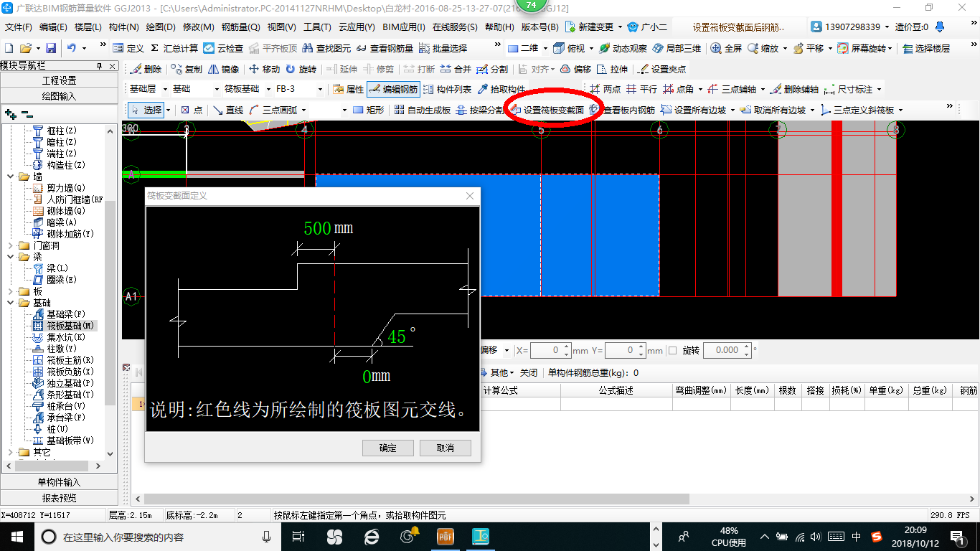Click 设置筏板变截面 tool
This screenshot has width=980, height=551.
coord(547,110)
